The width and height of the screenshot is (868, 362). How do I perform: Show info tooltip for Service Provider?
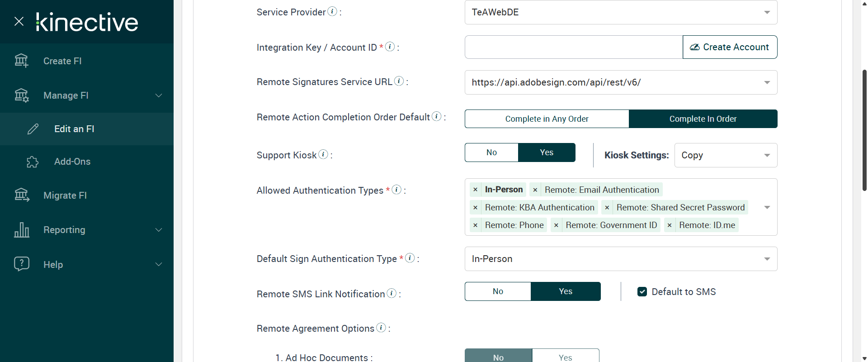click(332, 11)
